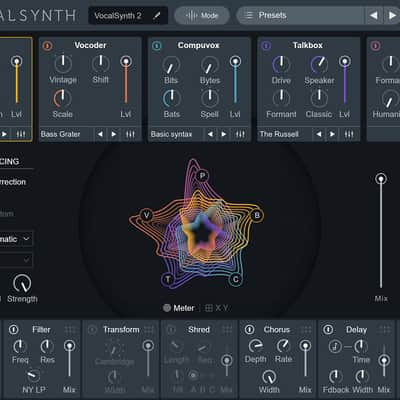The width and height of the screenshot is (400, 400).
Task: Click the B node in the visualizer
Action: (257, 215)
